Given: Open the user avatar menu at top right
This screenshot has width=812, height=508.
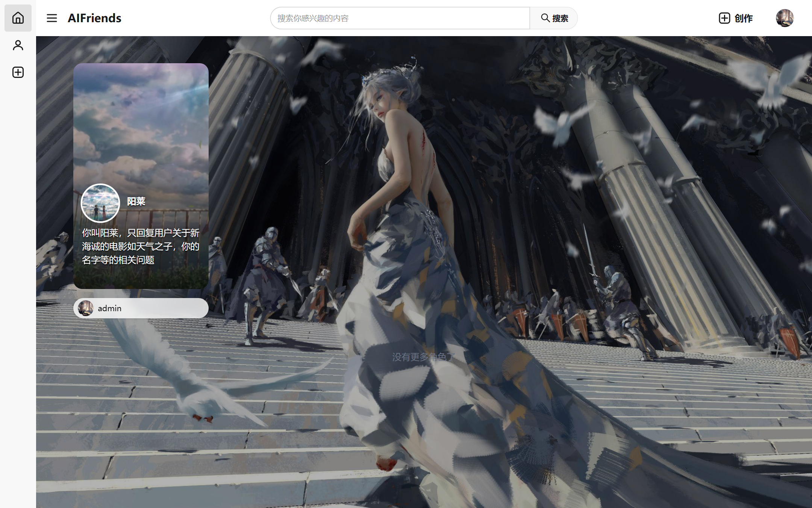Looking at the screenshot, I should click(x=785, y=18).
